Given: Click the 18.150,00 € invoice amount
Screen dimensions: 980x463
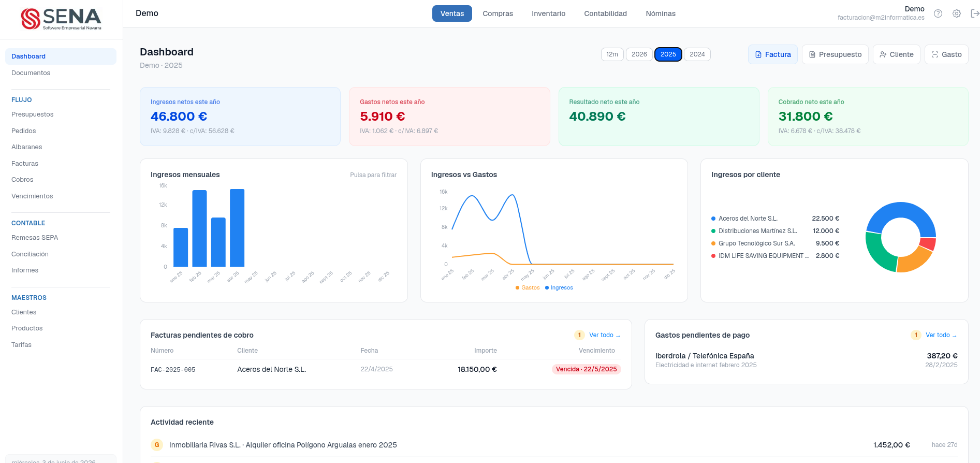Looking at the screenshot, I should point(477,369).
